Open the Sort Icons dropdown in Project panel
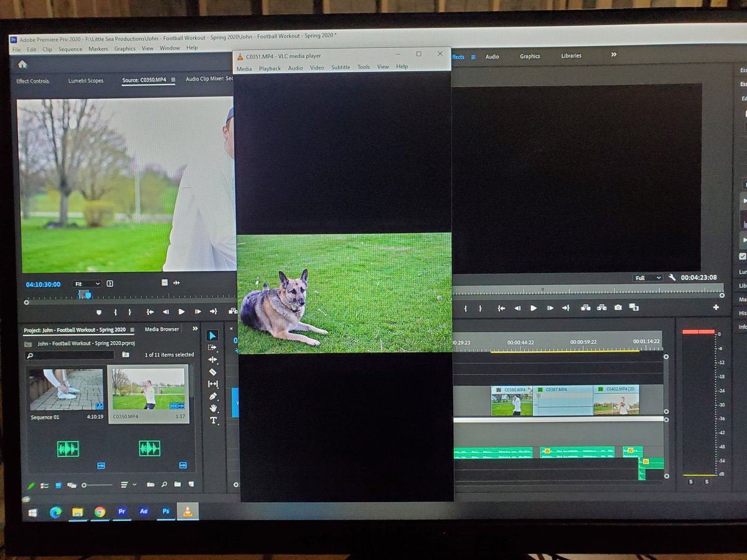The width and height of the screenshot is (747, 560). (129, 484)
